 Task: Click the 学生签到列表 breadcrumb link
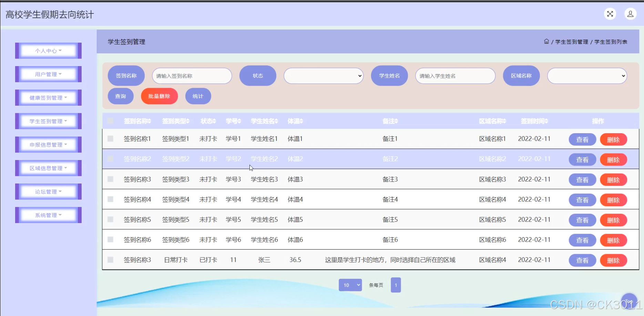(611, 42)
